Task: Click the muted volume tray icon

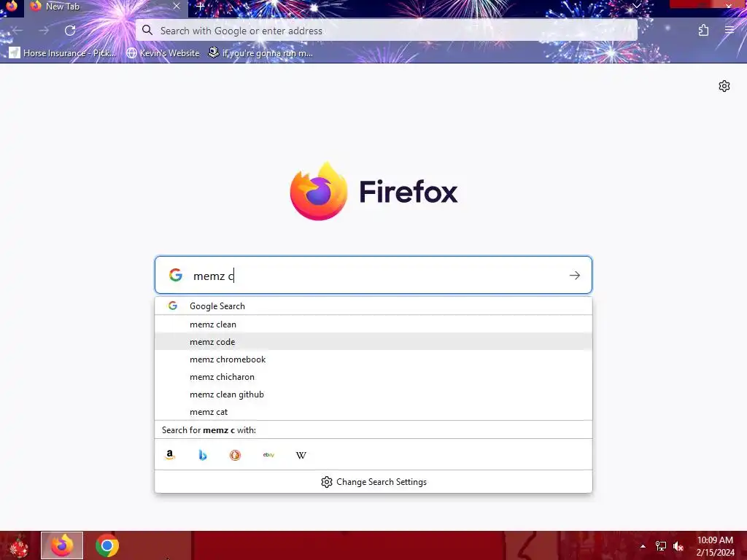Action: (678, 546)
